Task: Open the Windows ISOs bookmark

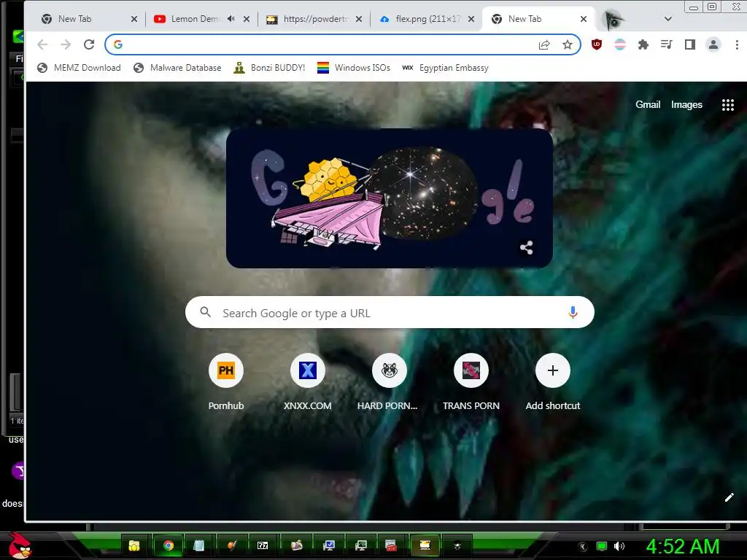Action: (x=354, y=68)
